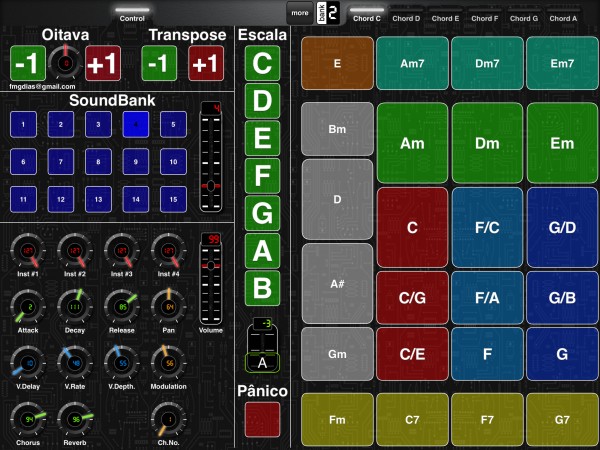Switch to Chord D tab
This screenshot has height=450, width=600.
406,15
